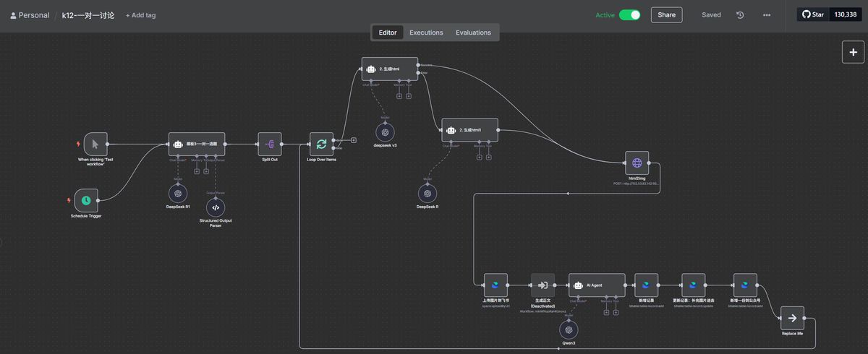Click the Add tag link

click(140, 15)
